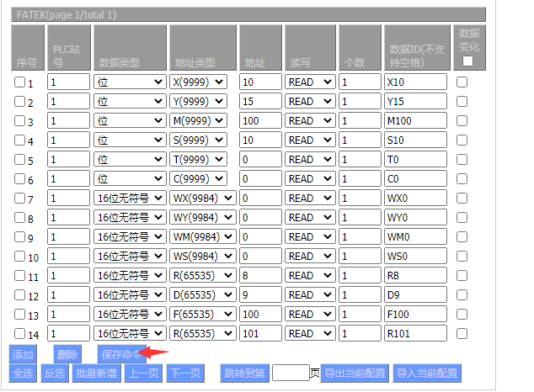Open the X(9999) address type dropdown
The width and height of the screenshot is (534, 392).
coord(199,82)
